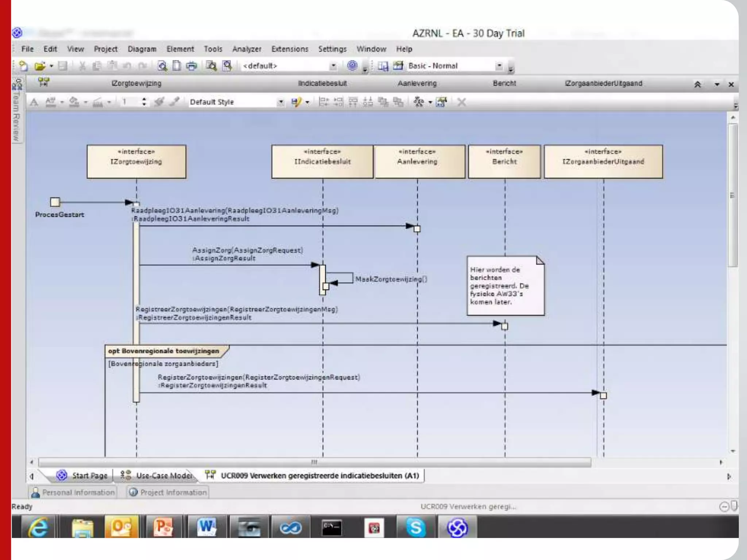Open the Basic - Normal layout dropdown
Screen dimensions: 747x560
(x=499, y=66)
